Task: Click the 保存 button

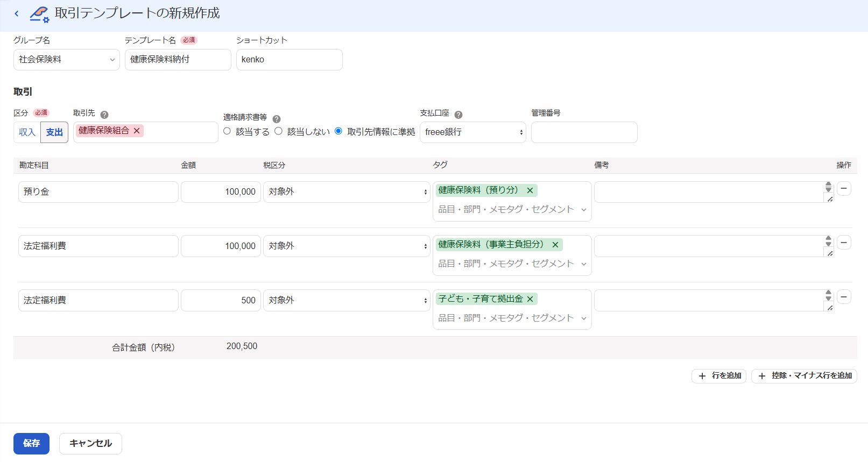Action: (x=31, y=444)
